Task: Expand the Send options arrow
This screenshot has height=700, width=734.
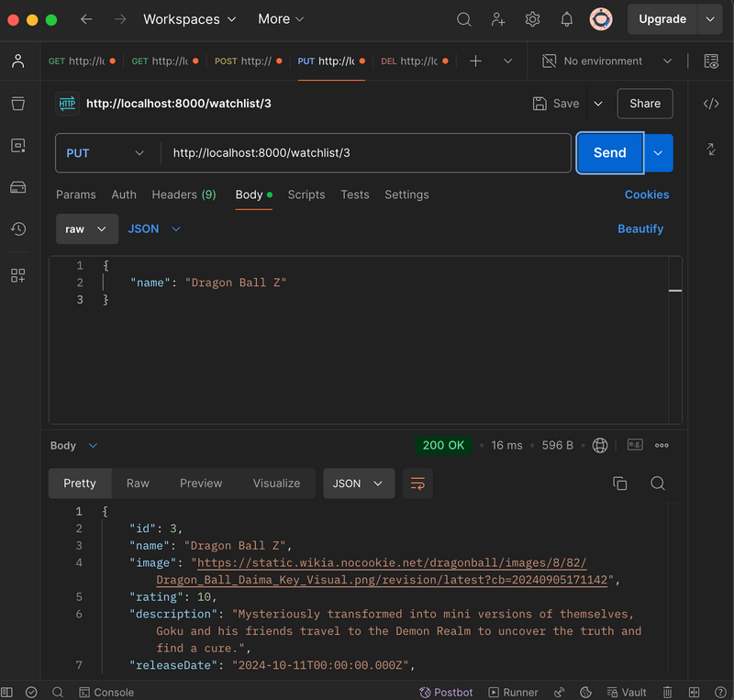Action: [x=658, y=153]
